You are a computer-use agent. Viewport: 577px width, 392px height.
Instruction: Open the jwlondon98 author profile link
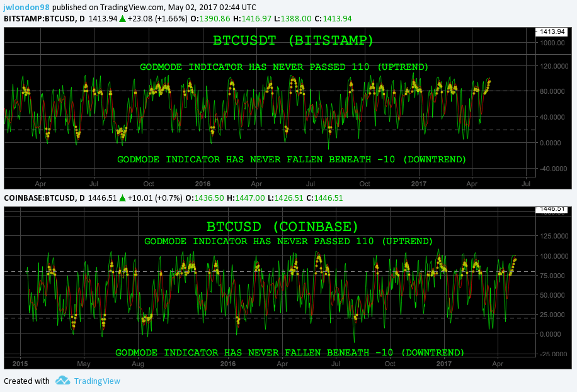26,7
